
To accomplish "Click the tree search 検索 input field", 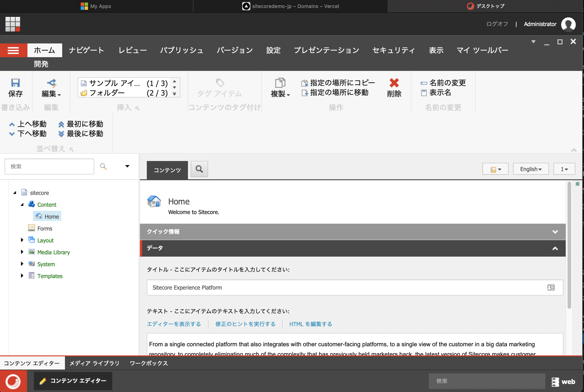I will point(49,166).
